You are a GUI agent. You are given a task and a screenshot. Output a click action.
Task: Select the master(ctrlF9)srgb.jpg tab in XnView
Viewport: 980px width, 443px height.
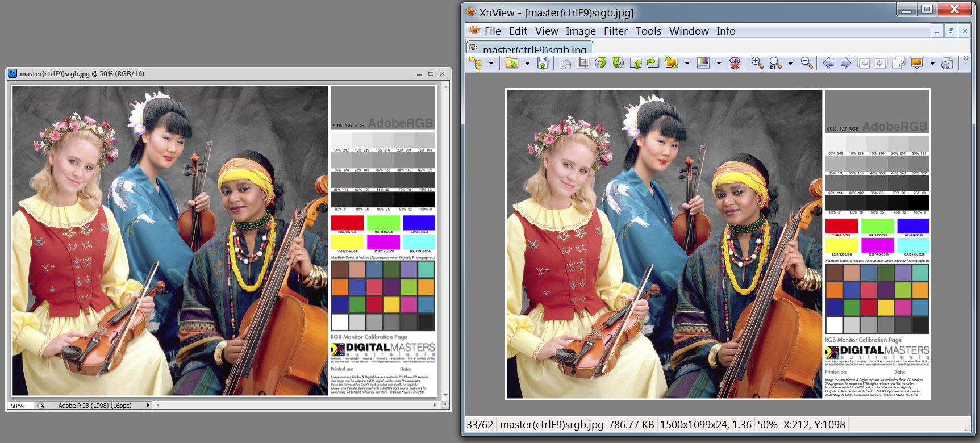pos(534,49)
